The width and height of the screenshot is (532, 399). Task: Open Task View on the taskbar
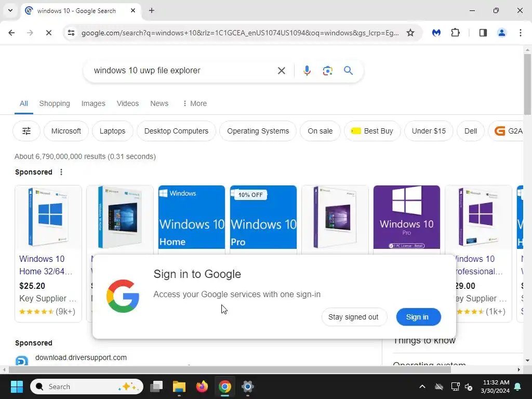(x=156, y=387)
